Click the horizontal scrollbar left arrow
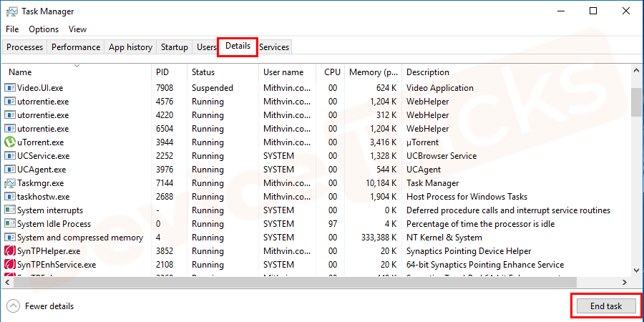644x322 pixels. point(7,282)
